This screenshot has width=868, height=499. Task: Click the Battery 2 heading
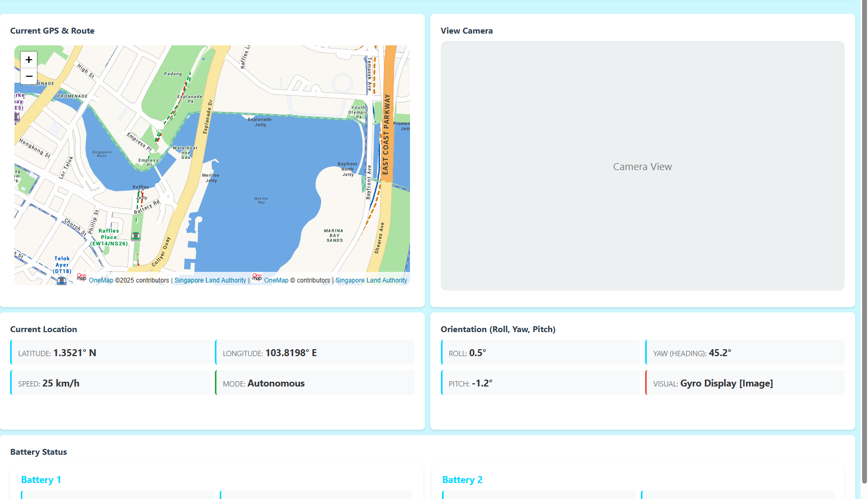tap(462, 480)
